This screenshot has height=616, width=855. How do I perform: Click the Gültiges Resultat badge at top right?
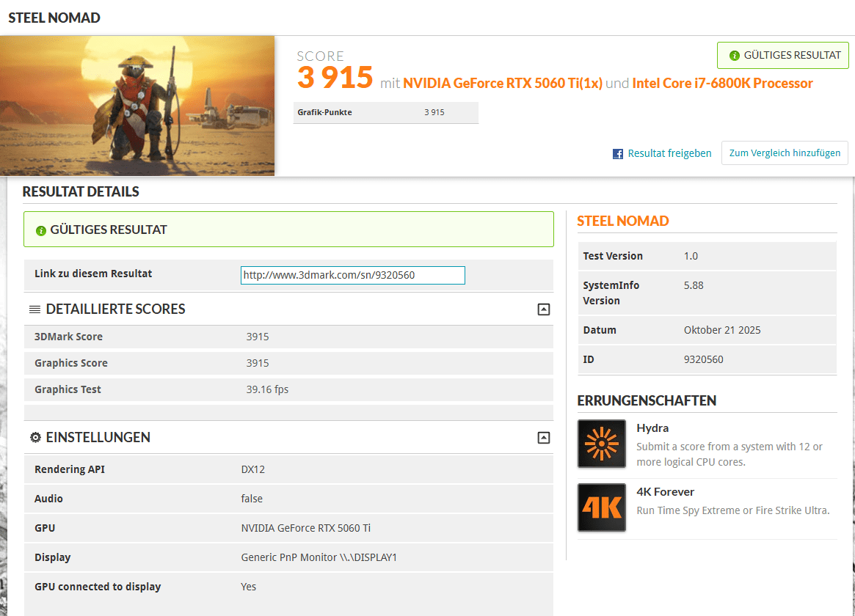tap(782, 56)
